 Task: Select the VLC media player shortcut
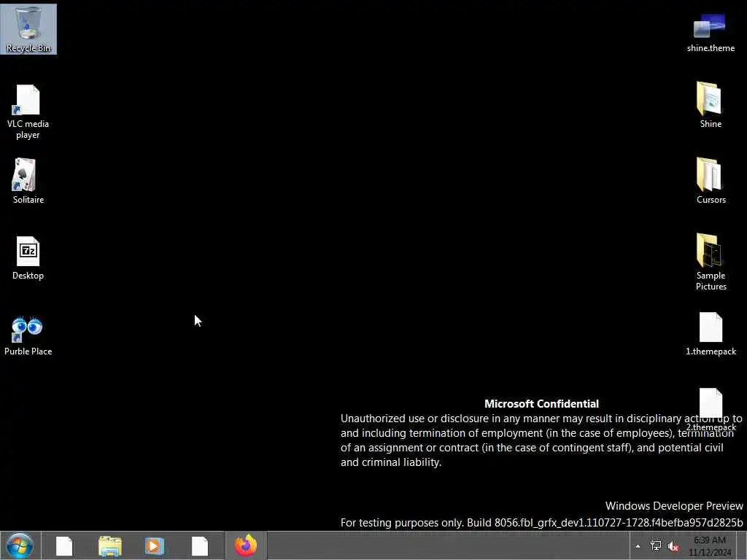(28, 112)
